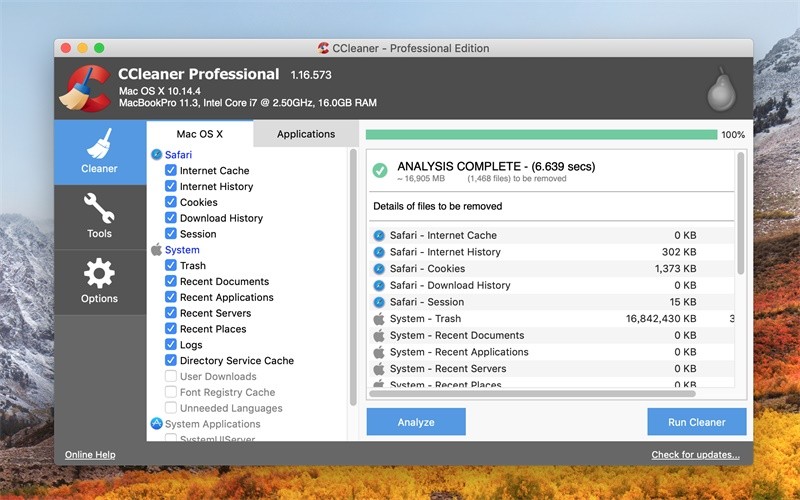Image resolution: width=800 pixels, height=500 pixels.
Task: Click the CCleaner icon in the window title bar
Action: click(323, 48)
